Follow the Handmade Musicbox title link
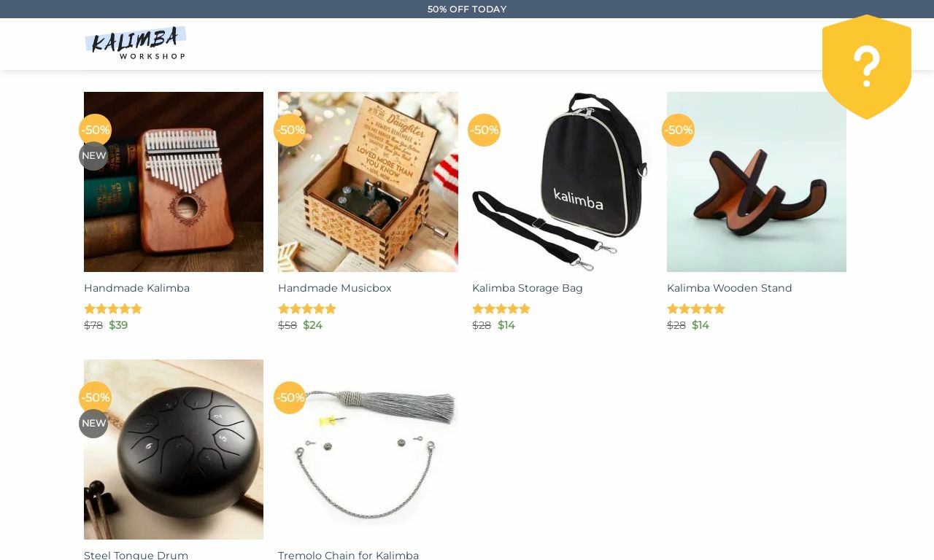The height and width of the screenshot is (560, 934). 335,288
